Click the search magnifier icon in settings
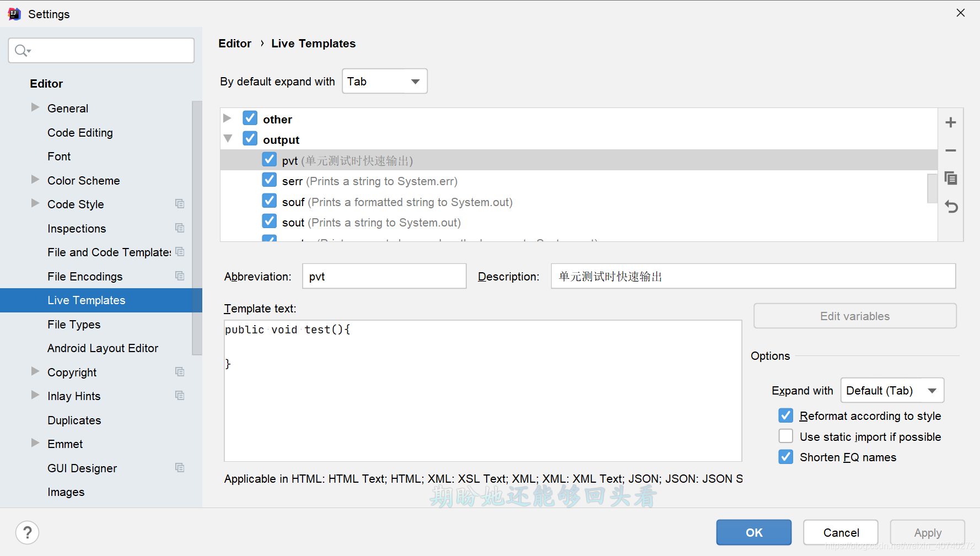Image resolution: width=980 pixels, height=556 pixels. tap(22, 51)
